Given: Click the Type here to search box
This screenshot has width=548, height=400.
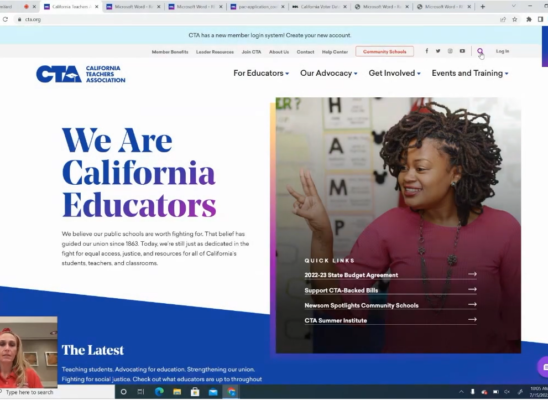Looking at the screenshot, I should point(29,392).
